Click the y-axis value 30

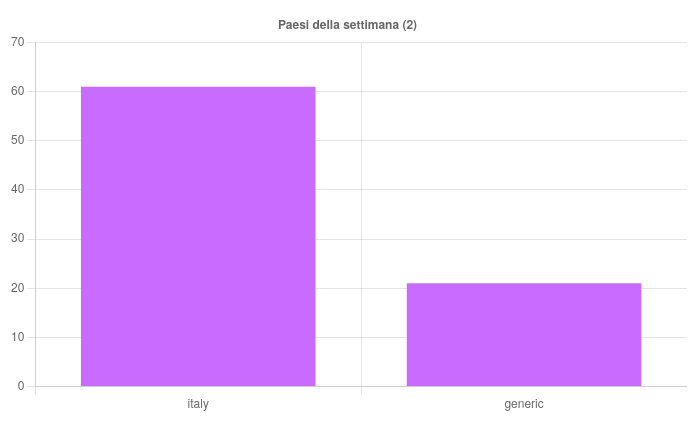17,239
